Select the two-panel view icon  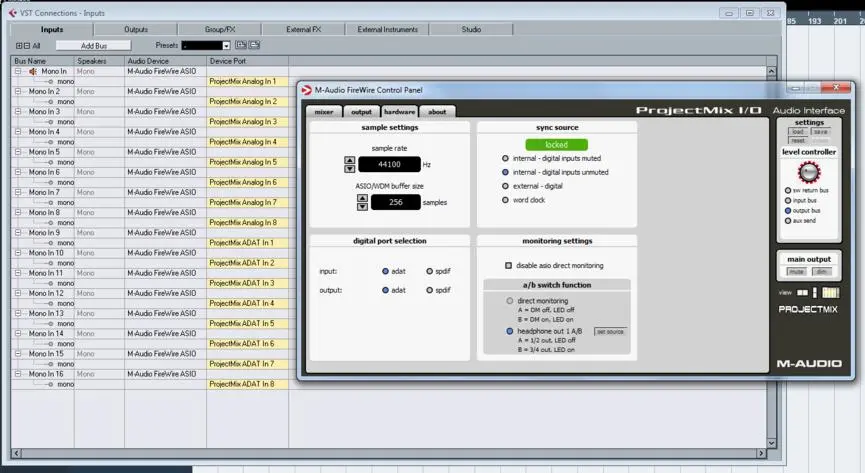coord(803,293)
